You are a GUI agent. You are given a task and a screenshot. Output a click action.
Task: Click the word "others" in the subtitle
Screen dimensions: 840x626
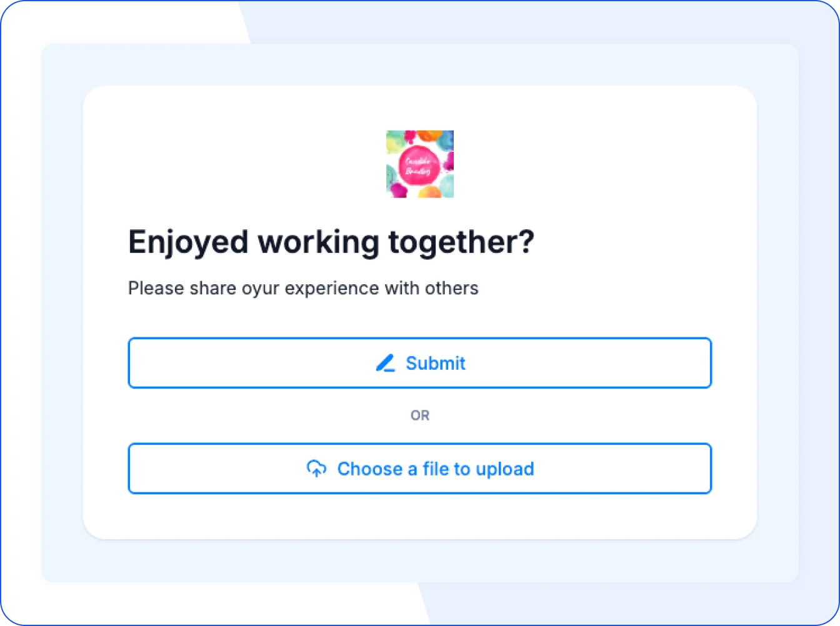452,288
